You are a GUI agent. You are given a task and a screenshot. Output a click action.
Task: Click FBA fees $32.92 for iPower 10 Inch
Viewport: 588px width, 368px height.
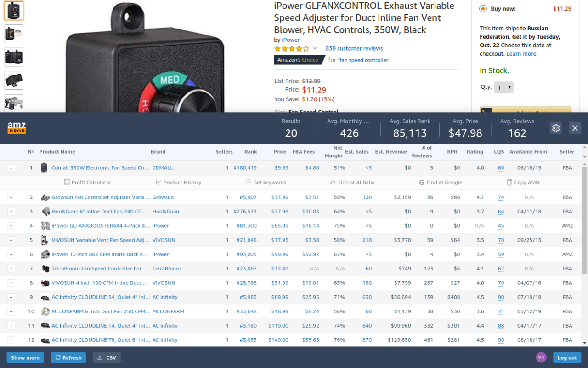(311, 254)
